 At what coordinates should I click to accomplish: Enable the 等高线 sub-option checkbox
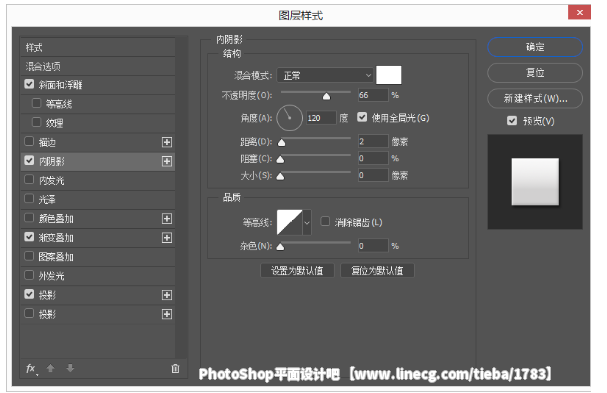(36, 103)
